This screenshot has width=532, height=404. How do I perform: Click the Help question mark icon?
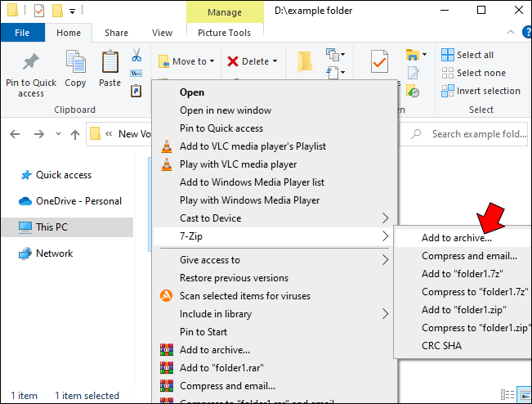527,32
